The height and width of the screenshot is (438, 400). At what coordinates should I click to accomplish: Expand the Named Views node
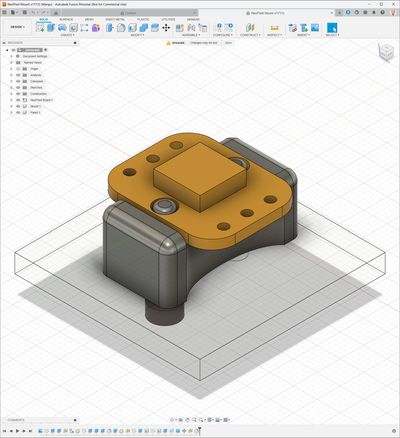[x=11, y=62]
